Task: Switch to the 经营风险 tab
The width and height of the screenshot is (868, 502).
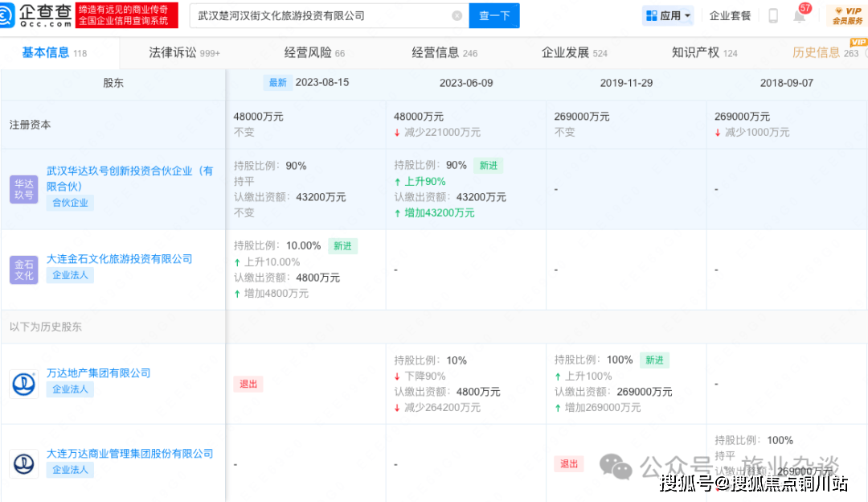Action: (314, 53)
